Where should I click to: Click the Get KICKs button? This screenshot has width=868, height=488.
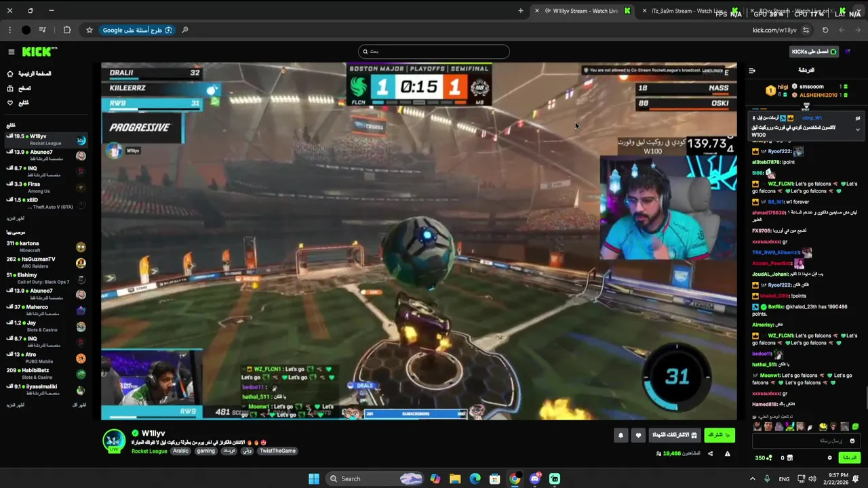(x=814, y=52)
